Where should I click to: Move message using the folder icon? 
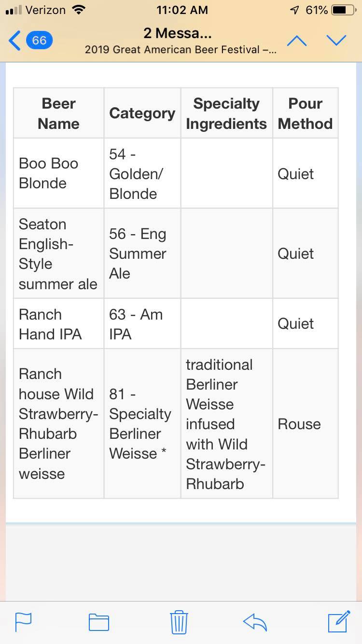(99, 622)
